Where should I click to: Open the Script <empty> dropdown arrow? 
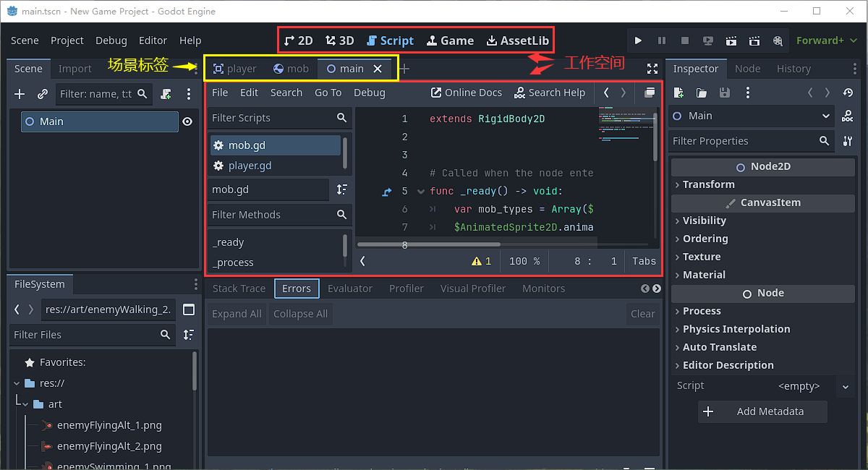tap(845, 387)
